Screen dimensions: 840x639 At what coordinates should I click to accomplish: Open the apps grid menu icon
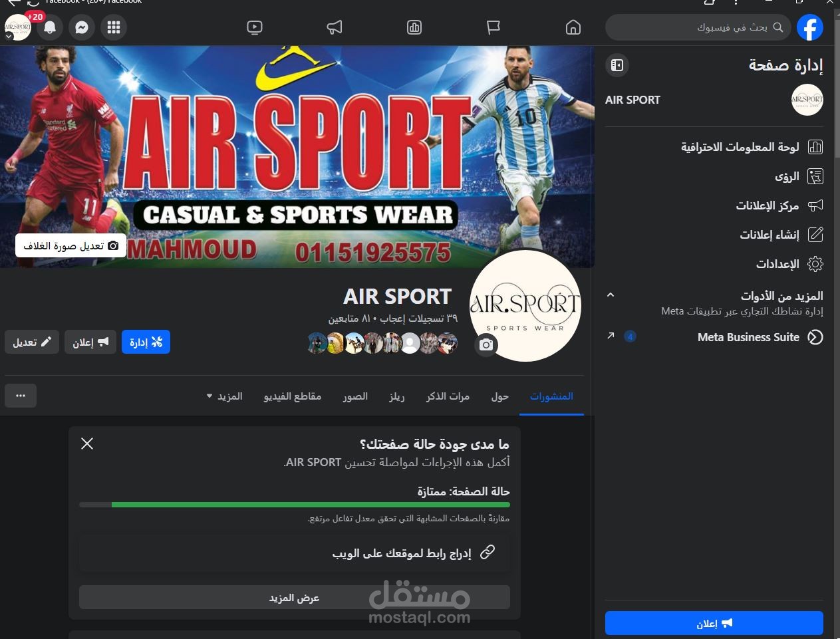pyautogui.click(x=114, y=27)
